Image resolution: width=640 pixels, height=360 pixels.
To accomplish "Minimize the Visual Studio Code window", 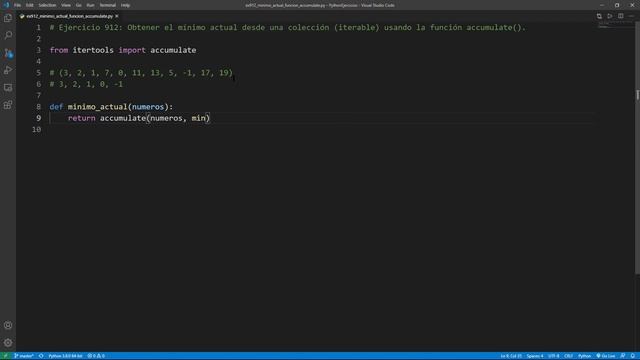I will [x=602, y=5].
